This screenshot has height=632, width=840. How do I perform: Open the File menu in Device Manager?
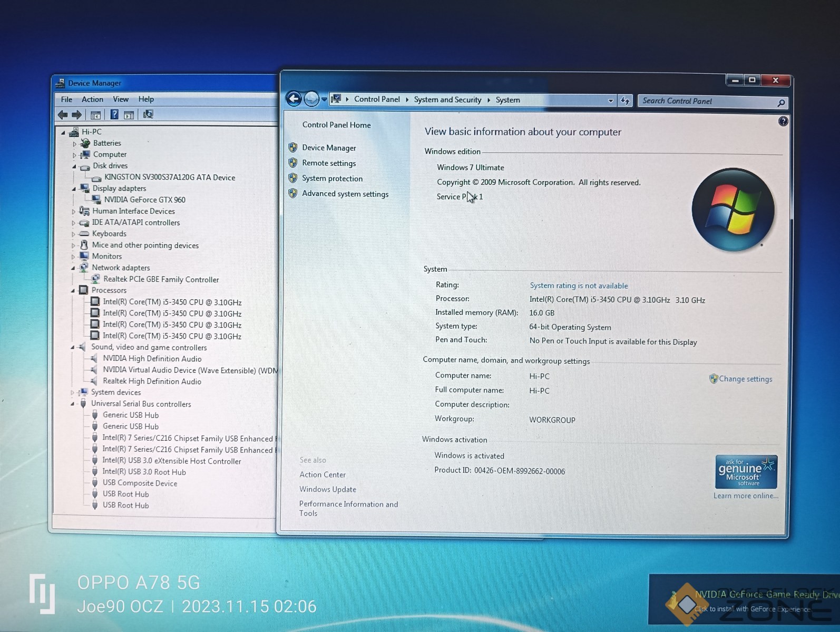pos(67,99)
